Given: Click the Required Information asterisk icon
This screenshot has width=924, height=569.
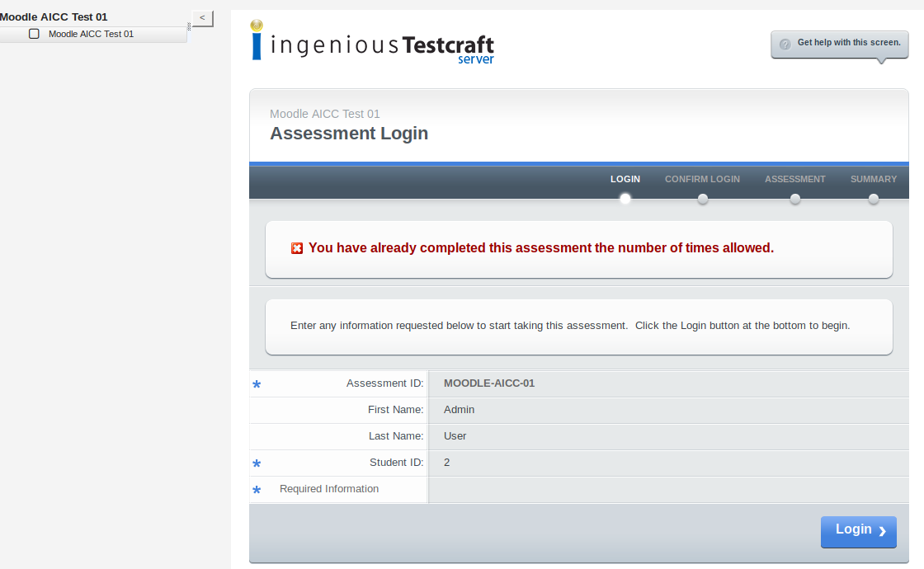Looking at the screenshot, I should pyautogui.click(x=257, y=490).
